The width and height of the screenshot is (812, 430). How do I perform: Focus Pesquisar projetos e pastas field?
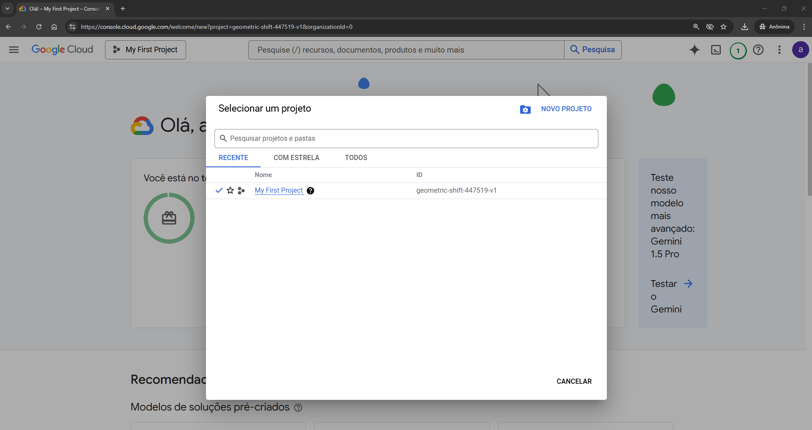406,138
